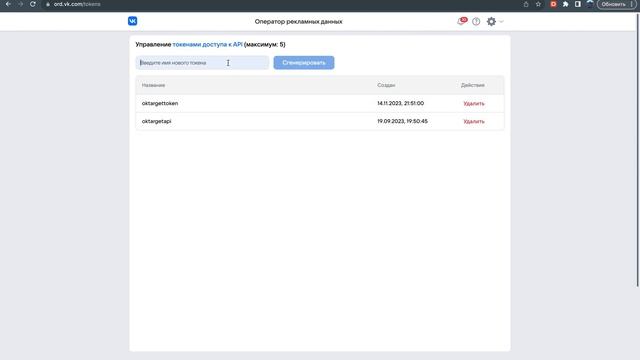Click the ord.vk.com/tokens address bar

click(x=282, y=4)
